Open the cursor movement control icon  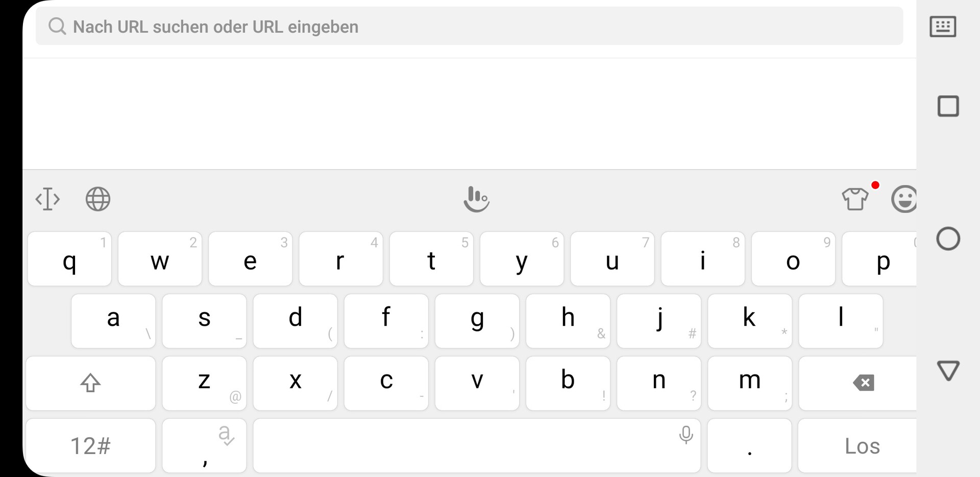47,199
